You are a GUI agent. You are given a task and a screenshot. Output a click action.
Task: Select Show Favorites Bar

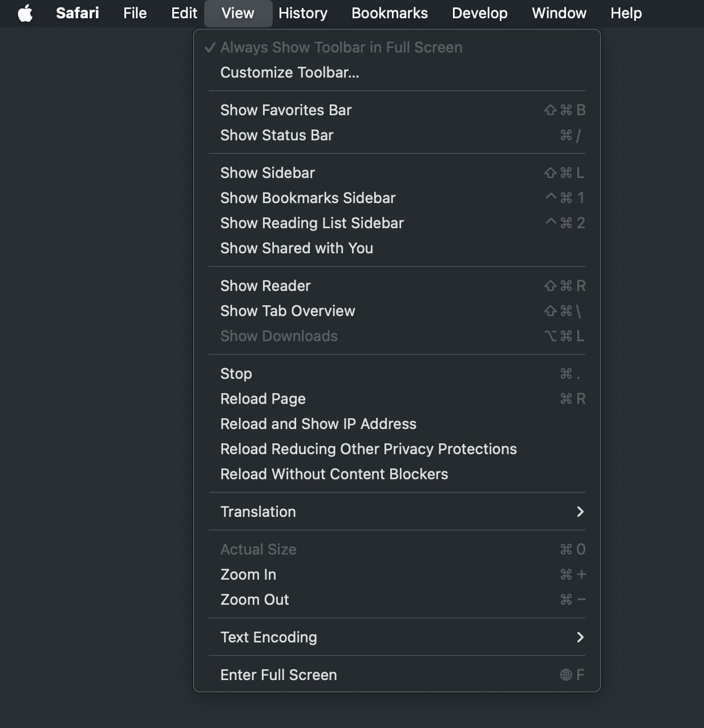click(397, 110)
